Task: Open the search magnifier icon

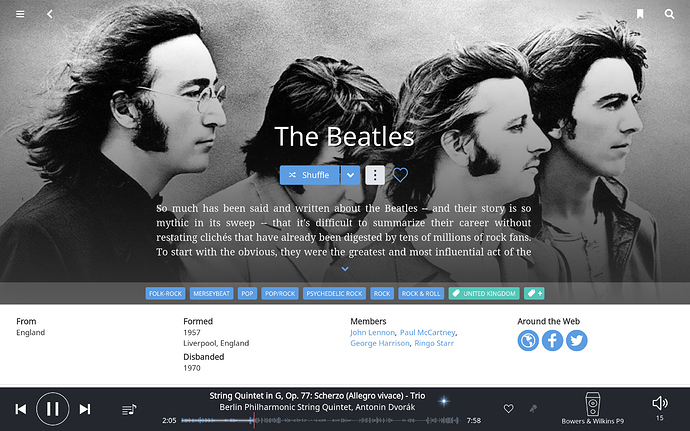Action: point(669,14)
